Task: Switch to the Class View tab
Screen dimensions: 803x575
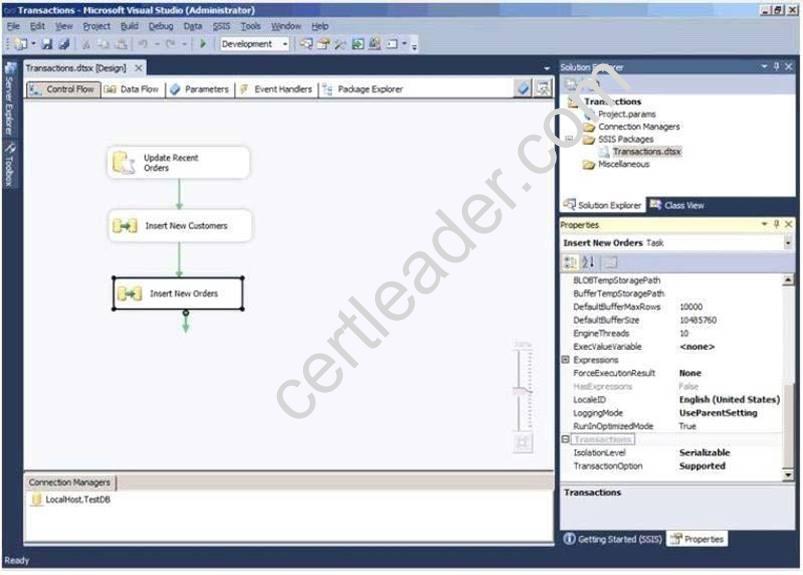Action: coord(677,205)
